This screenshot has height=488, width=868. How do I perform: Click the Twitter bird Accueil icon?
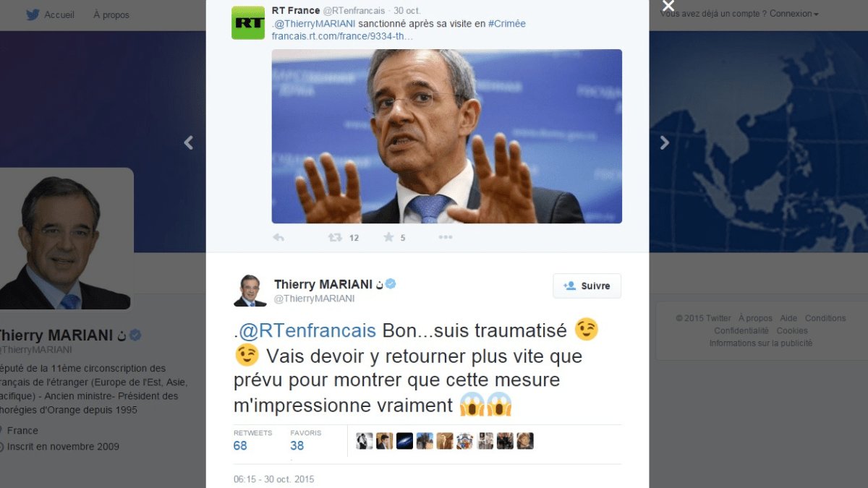33,14
